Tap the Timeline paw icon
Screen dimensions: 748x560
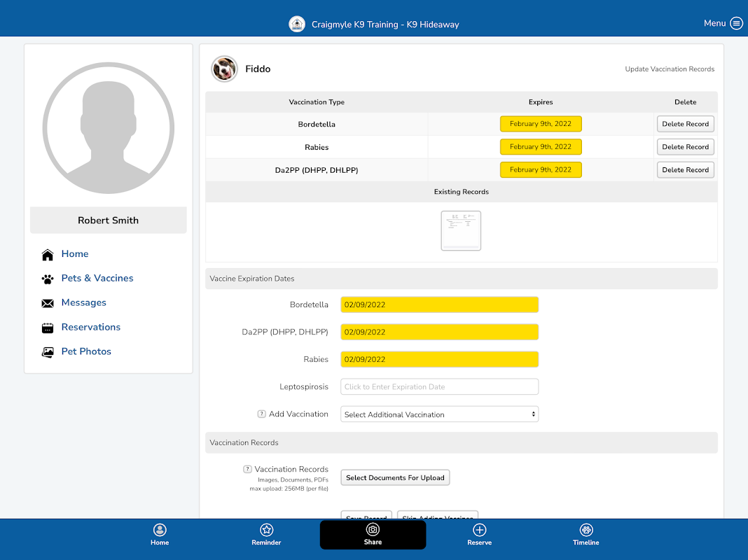586,530
